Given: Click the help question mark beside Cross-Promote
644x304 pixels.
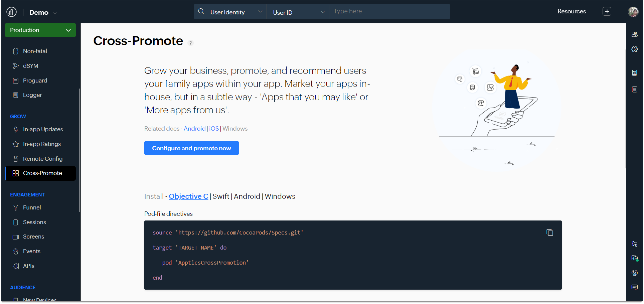Looking at the screenshot, I should pos(190,43).
